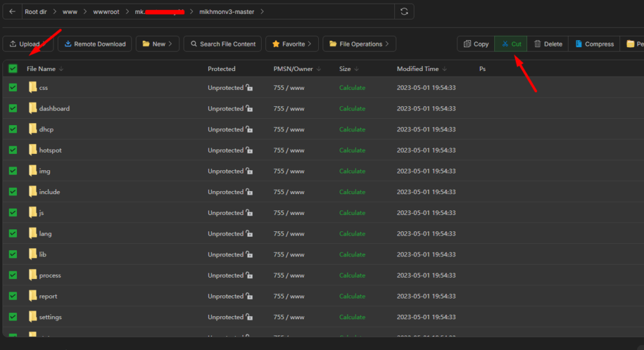
Task: Sort by File Name column
Action: (45, 69)
